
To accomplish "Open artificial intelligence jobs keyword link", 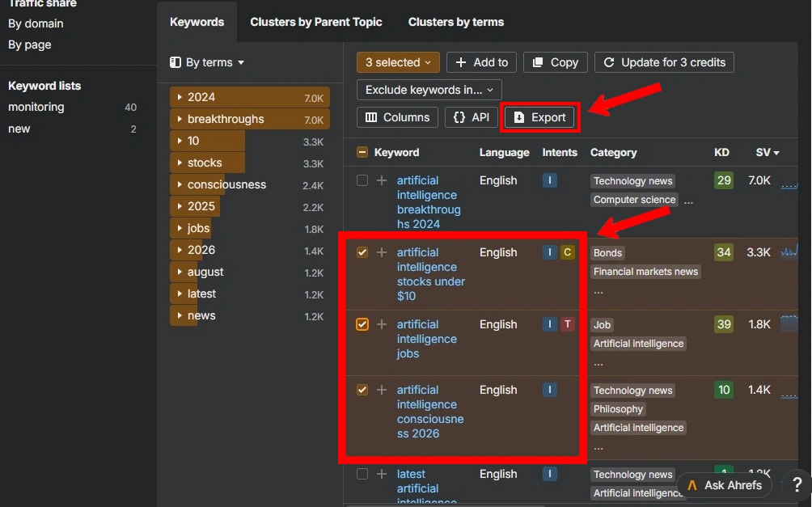I will (x=427, y=339).
